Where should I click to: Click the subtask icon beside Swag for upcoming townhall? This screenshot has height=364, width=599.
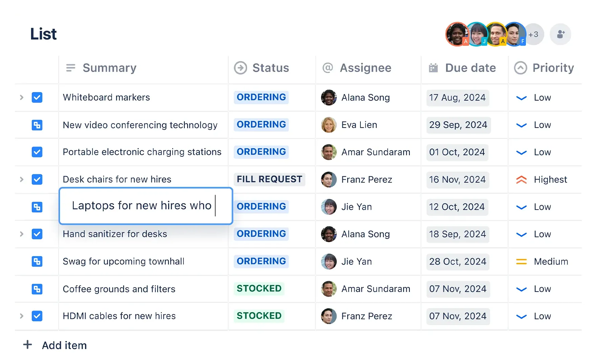coord(37,261)
